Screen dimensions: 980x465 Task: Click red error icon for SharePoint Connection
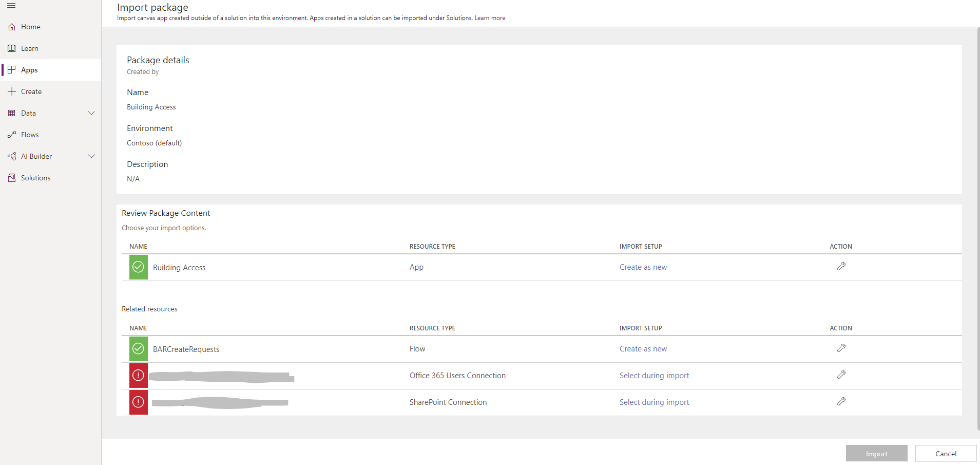[138, 402]
